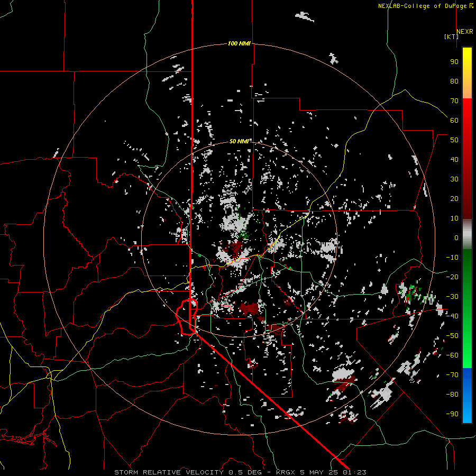This screenshot has width=476, height=476.
Task: Click the -60 value on velocity scale
Action: click(x=452, y=355)
